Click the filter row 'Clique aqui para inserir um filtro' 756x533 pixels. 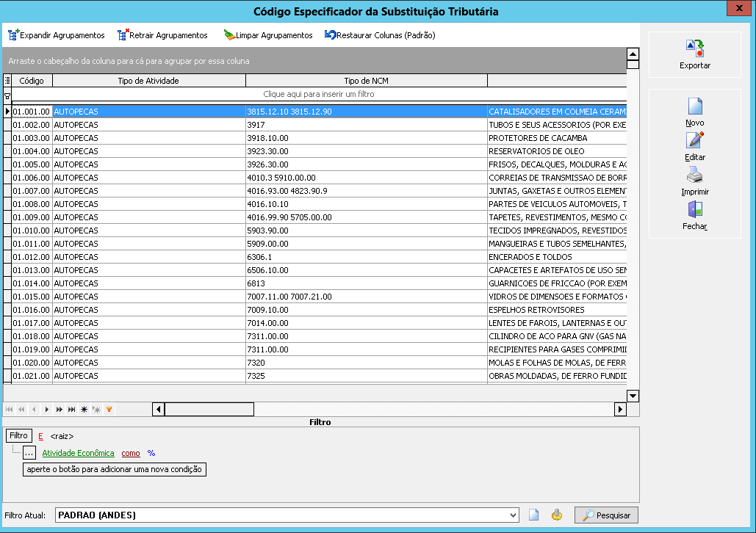(x=319, y=94)
